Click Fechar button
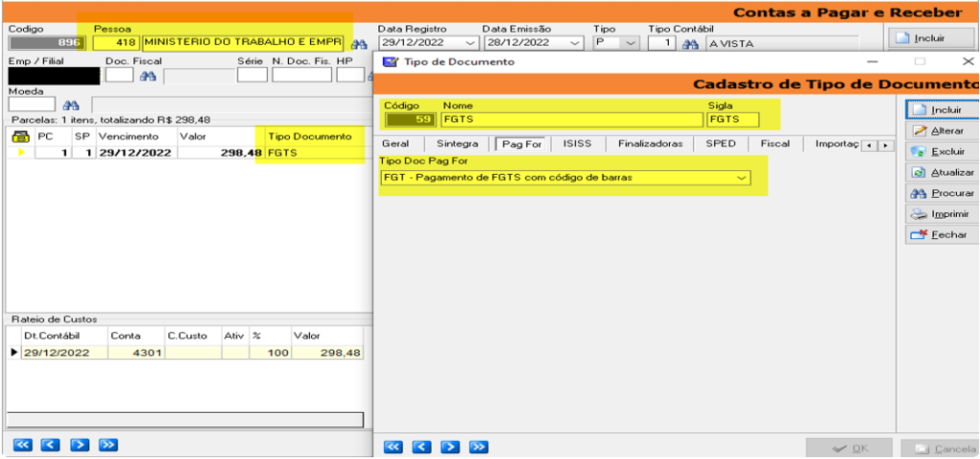This screenshot has height=459, width=980. click(942, 235)
